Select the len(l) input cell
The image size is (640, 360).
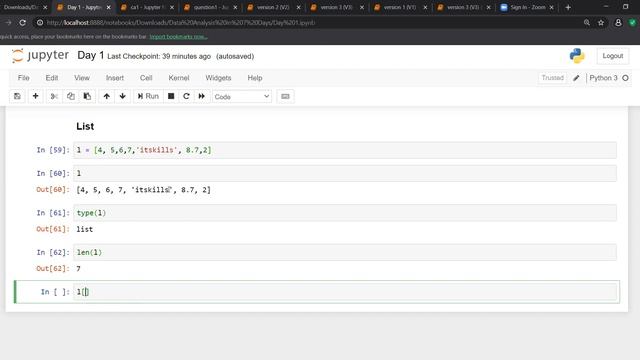click(x=344, y=252)
